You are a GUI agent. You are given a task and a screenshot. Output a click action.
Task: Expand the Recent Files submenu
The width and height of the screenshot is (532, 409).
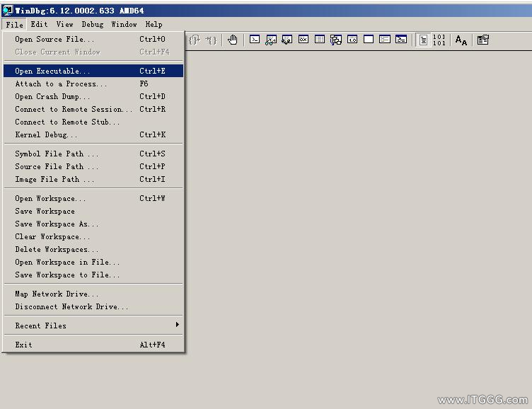93,326
